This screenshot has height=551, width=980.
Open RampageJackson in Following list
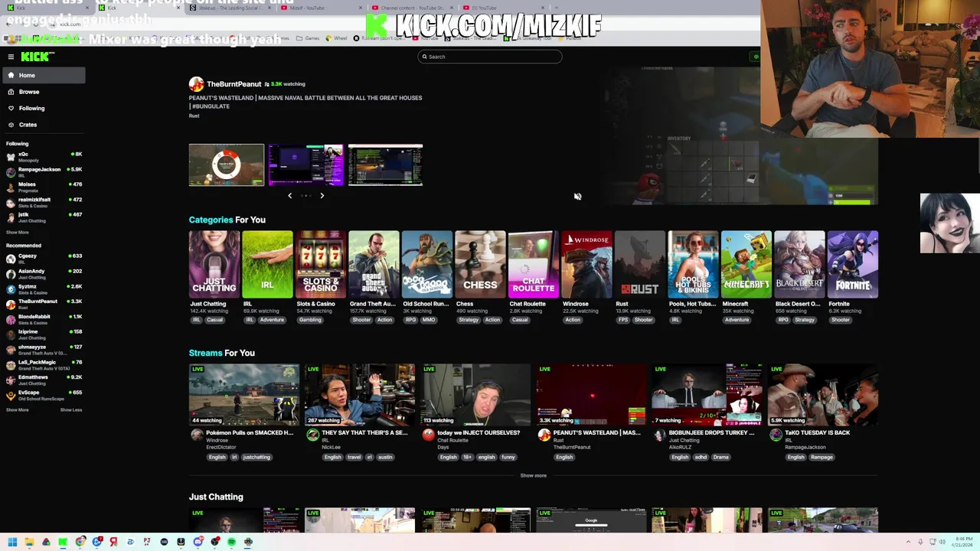[43, 172]
